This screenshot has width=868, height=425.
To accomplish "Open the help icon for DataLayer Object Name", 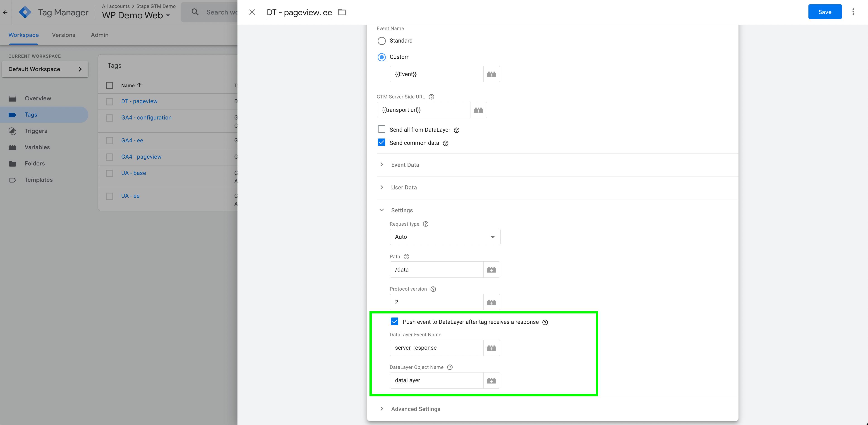I will click(x=450, y=368).
